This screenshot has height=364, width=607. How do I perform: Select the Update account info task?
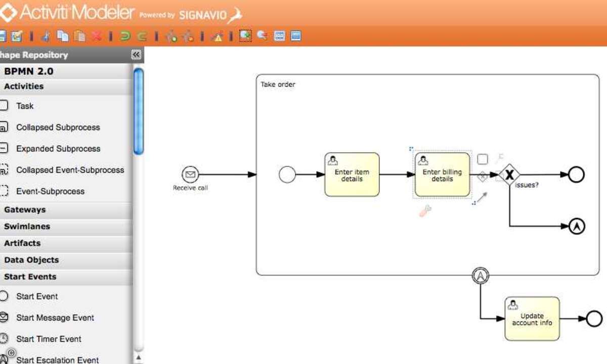coord(532,318)
